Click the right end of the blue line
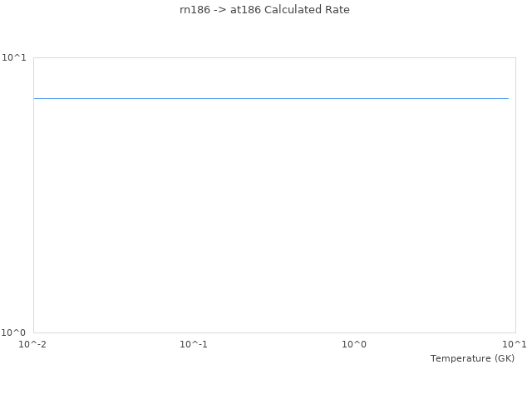This screenshot has height=399, width=532. click(x=508, y=98)
